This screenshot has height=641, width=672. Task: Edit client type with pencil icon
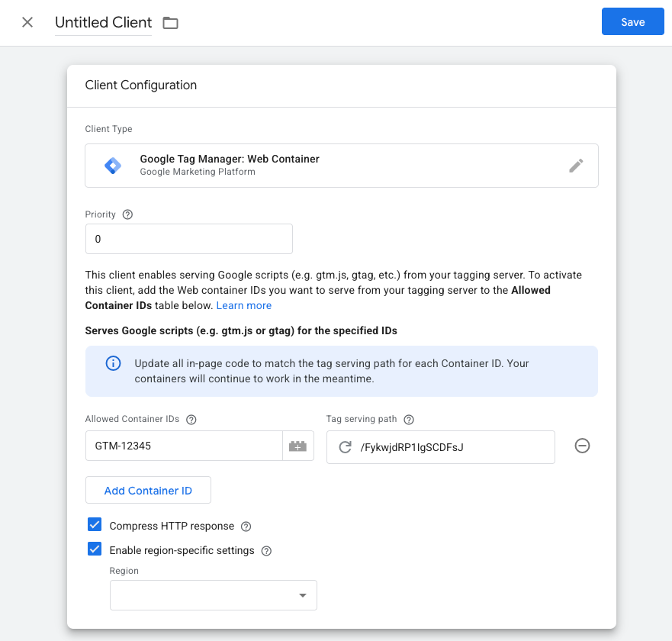(576, 166)
